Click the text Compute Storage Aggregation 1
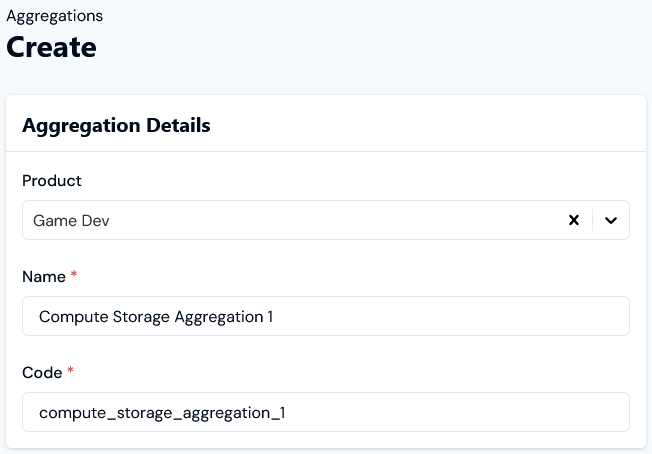This screenshot has width=652, height=454. (156, 316)
